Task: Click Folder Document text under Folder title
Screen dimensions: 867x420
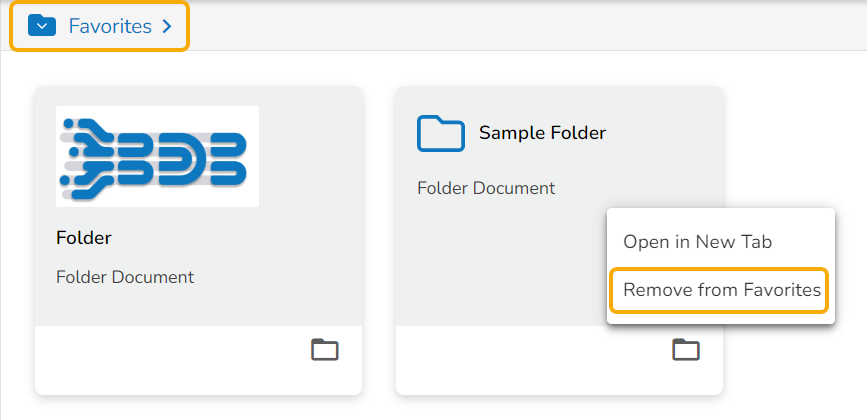Action: pos(125,277)
